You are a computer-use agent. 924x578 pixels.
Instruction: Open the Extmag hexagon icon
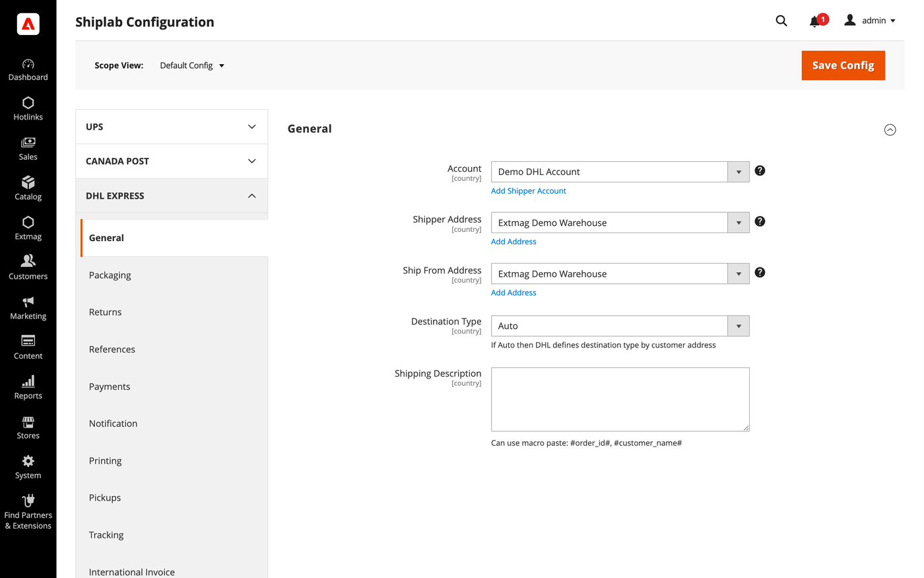point(28,223)
